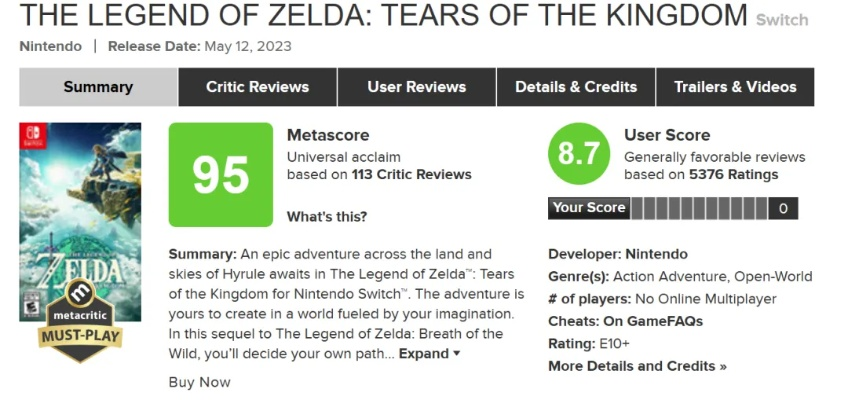Open the 113 Critic Reviews link

click(x=411, y=174)
